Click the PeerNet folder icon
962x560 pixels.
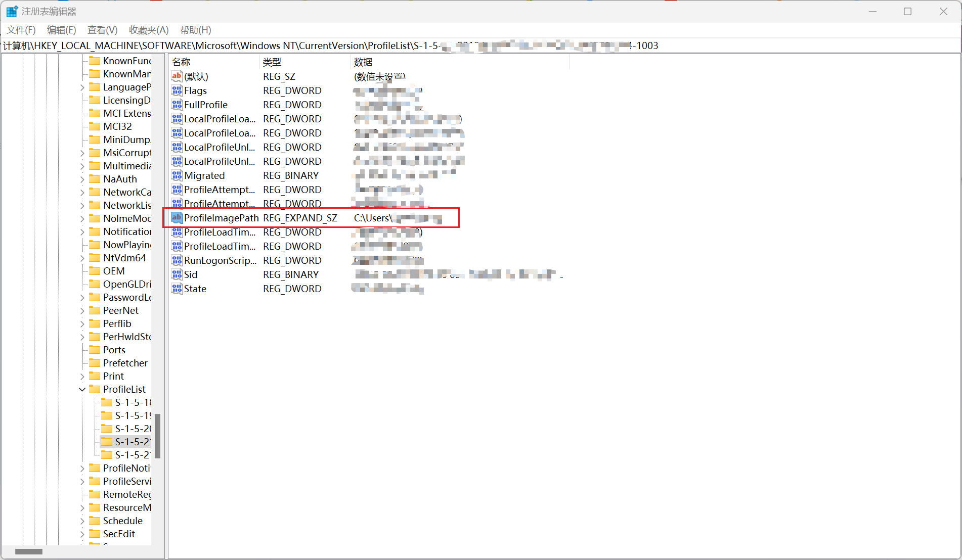[x=95, y=310]
